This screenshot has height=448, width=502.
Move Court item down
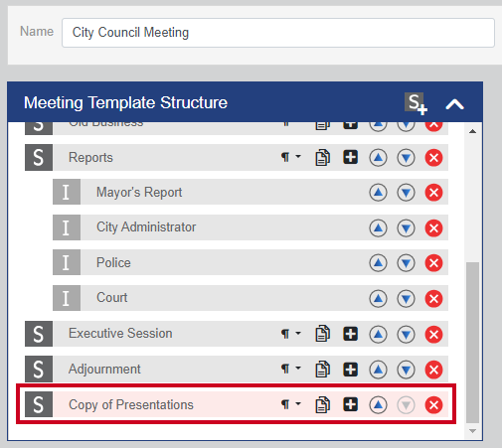point(406,298)
